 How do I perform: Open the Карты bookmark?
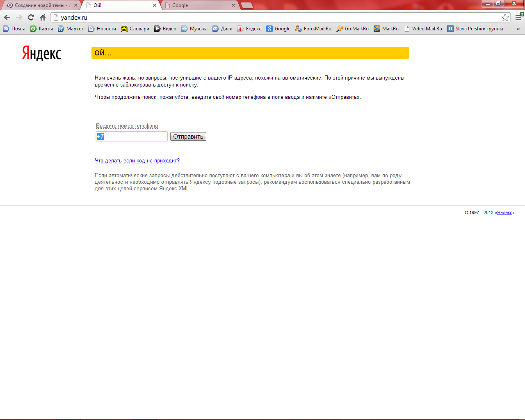click(x=42, y=29)
